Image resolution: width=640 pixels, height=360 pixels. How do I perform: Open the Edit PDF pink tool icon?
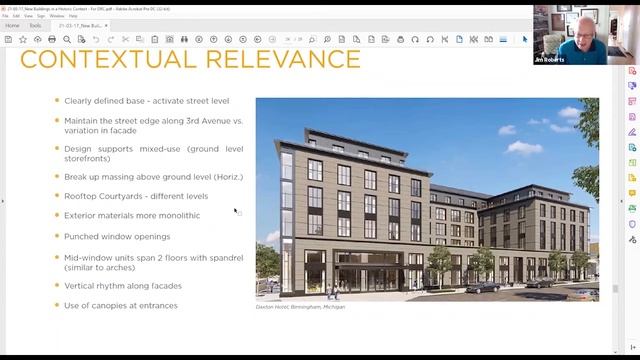632,101
